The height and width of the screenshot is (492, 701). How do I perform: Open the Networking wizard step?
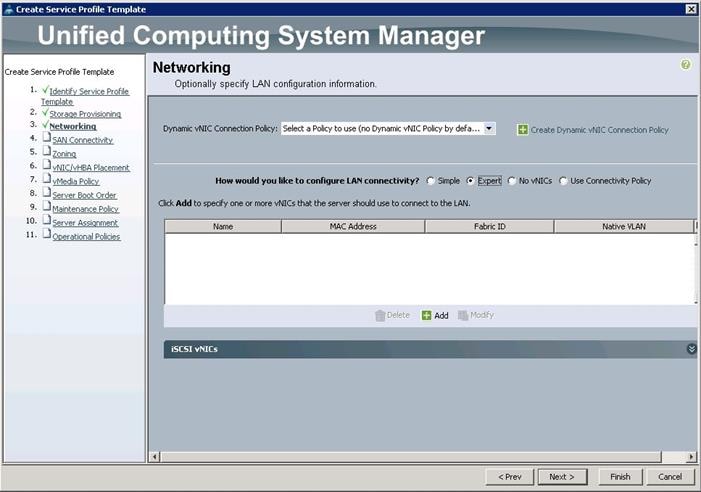click(73, 126)
